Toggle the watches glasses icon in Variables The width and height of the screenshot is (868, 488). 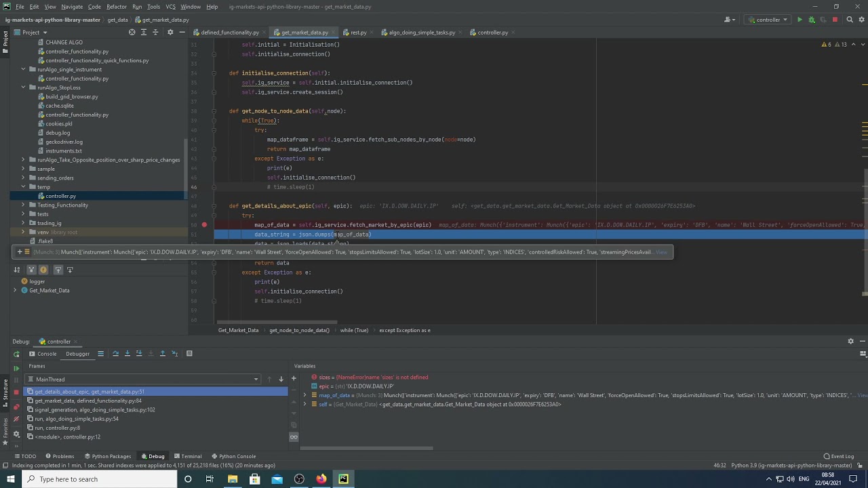[x=294, y=437]
